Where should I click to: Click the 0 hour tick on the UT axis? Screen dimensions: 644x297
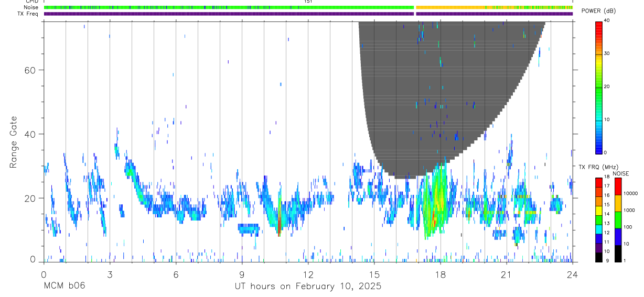click(x=44, y=274)
